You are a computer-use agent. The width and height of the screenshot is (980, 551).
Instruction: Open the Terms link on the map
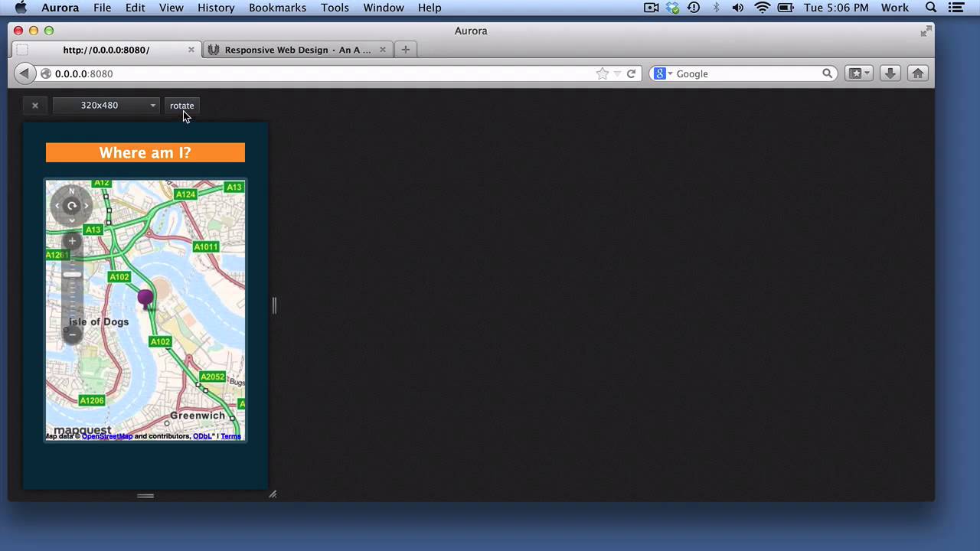tap(230, 436)
